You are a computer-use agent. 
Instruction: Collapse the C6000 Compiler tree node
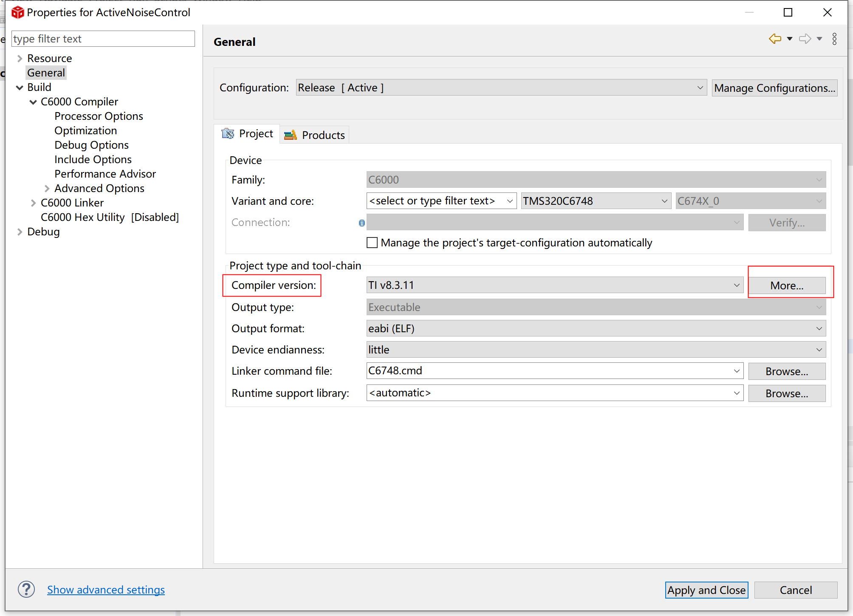tap(33, 102)
